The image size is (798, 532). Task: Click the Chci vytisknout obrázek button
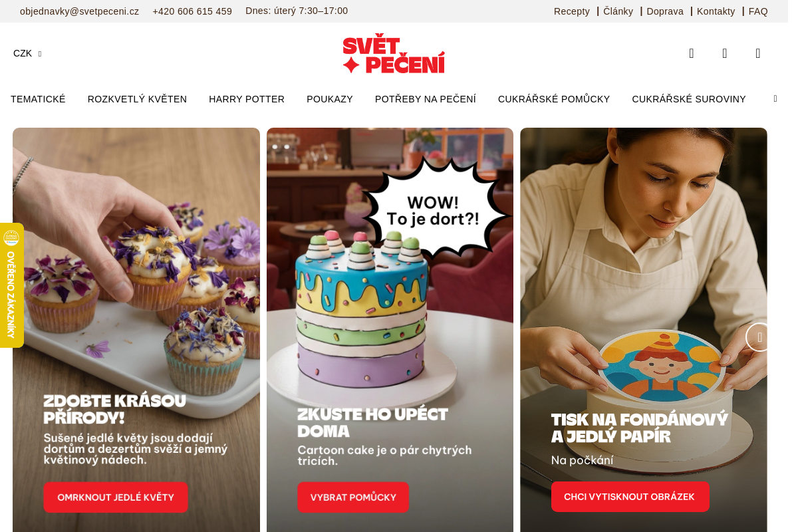630,497
